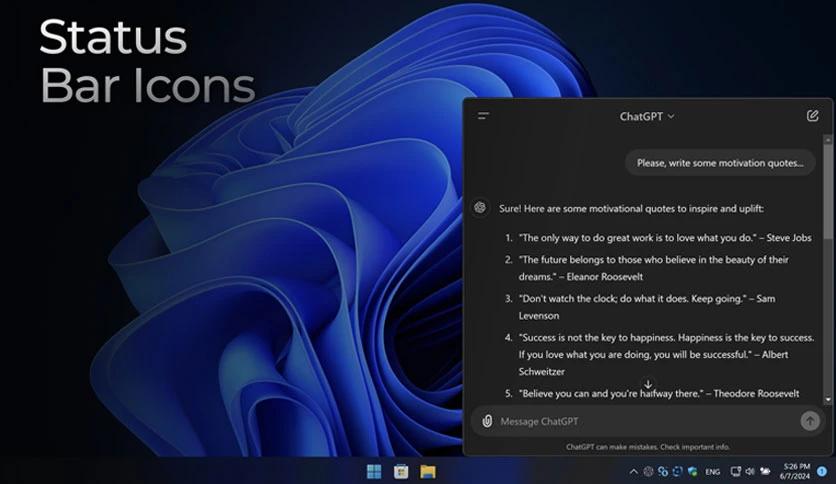Click the scroll-to-bottom down arrow
Image resolution: width=836 pixels, height=484 pixels.
pos(648,384)
